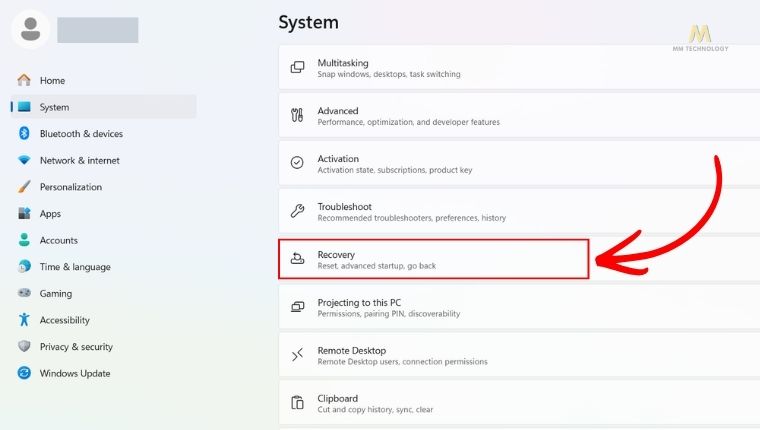Click the Clipboard icon
The height and width of the screenshot is (430, 760).
click(x=297, y=402)
